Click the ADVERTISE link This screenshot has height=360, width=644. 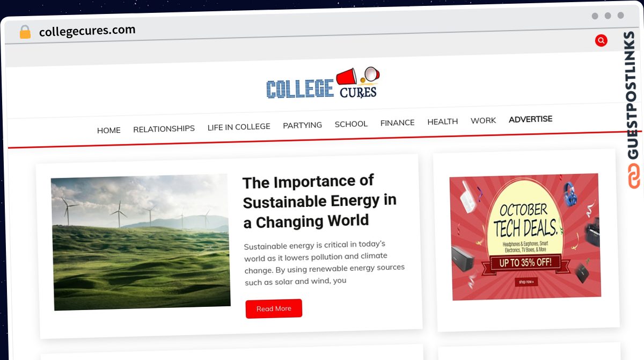531,119
